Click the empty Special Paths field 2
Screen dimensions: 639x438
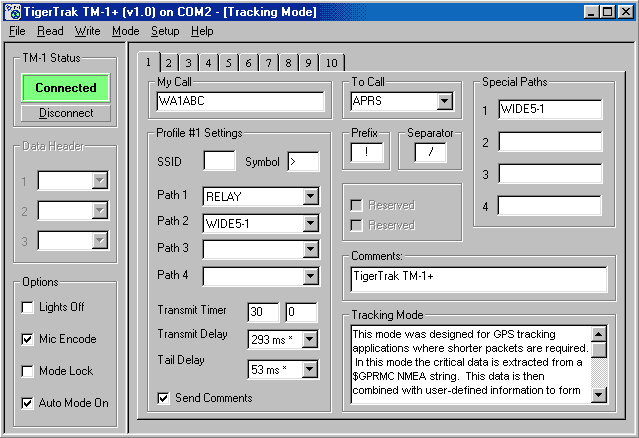[x=550, y=141]
